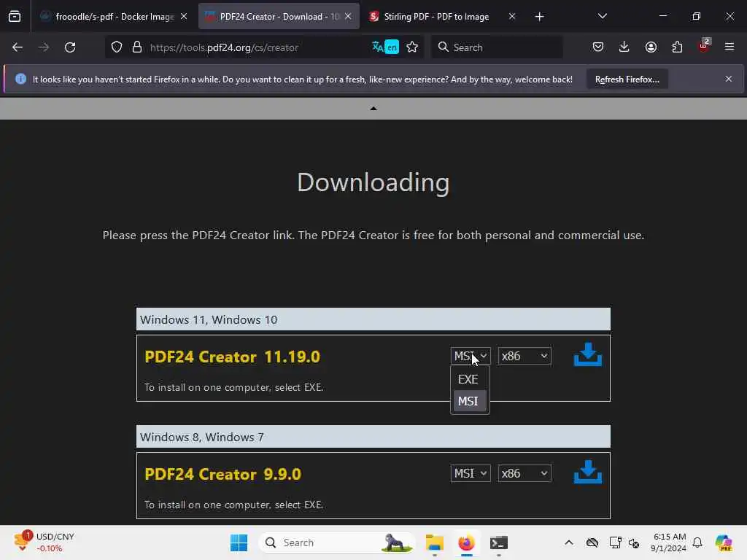Image resolution: width=747 pixels, height=560 pixels.
Task: Open Windows Start menu
Action: [x=239, y=542]
